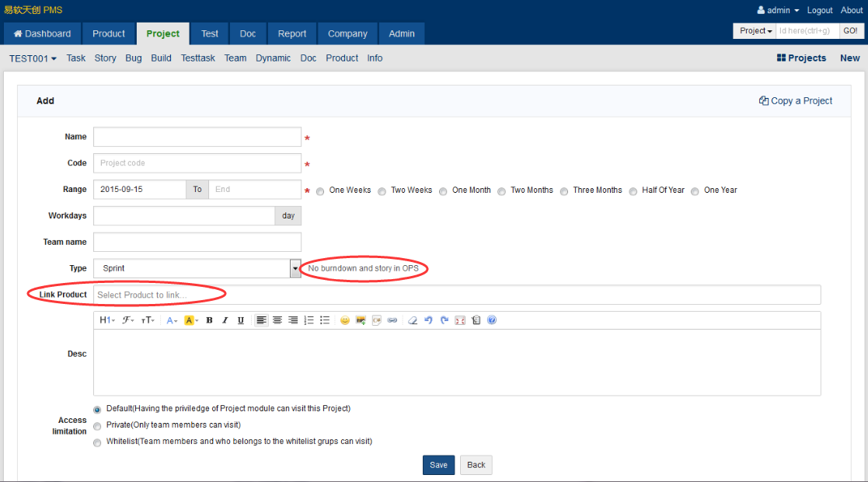Select the Two Weeks range option
Viewport: 868px width, 482px height.
coord(382,191)
